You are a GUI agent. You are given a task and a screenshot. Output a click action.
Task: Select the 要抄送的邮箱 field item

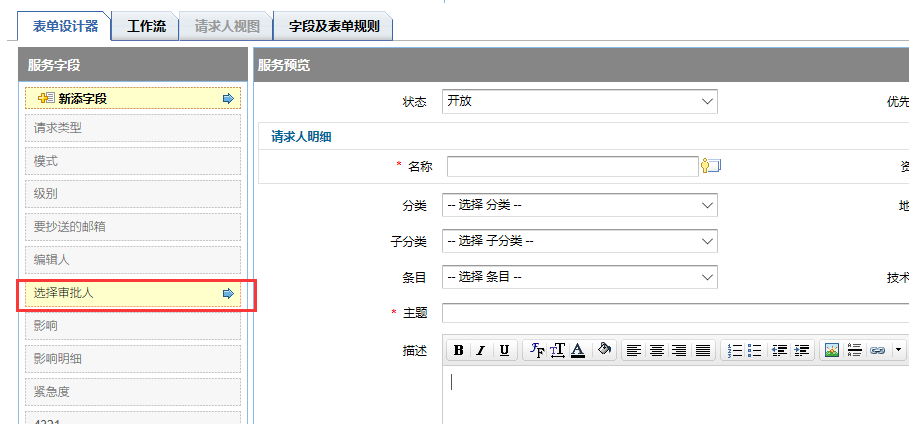point(133,227)
